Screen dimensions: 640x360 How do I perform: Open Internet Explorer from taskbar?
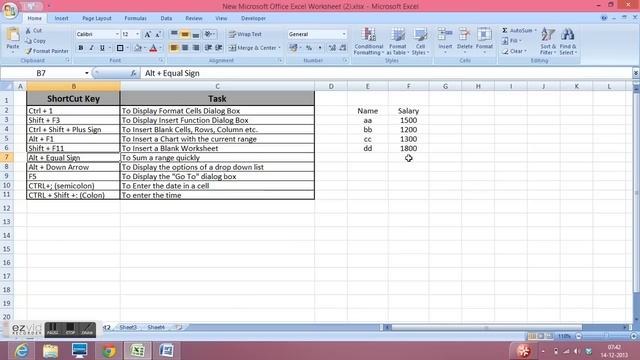click(21, 351)
